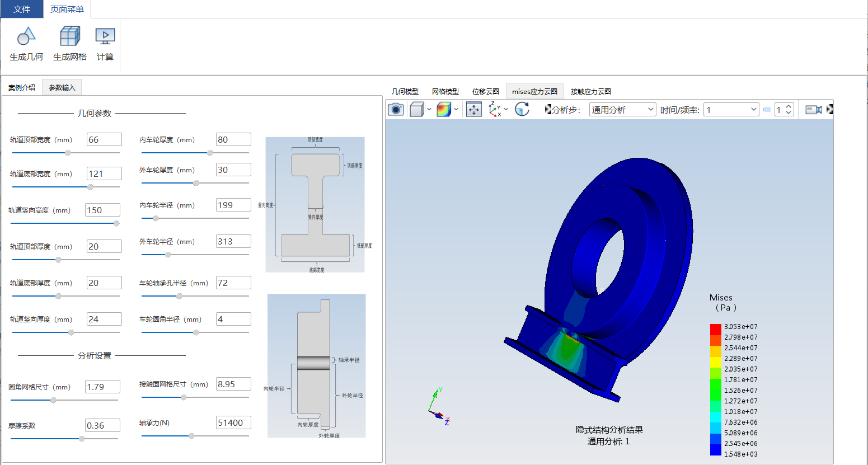Click the 轨道顶部宽度 slider handle
868x465 pixels.
point(68,153)
